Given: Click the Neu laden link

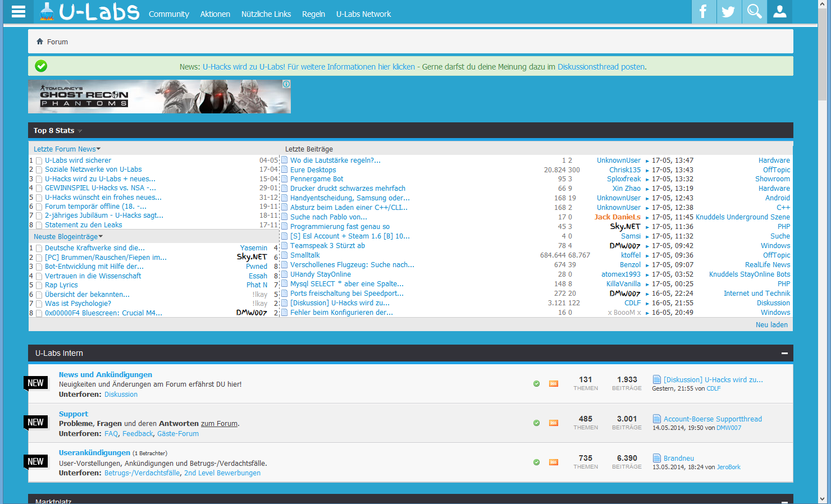Looking at the screenshot, I should point(771,325).
